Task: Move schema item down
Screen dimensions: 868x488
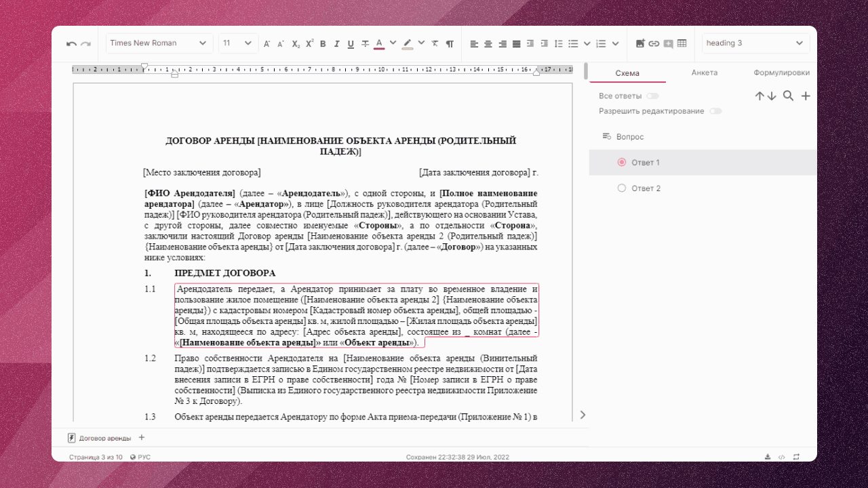Action: 772,96
